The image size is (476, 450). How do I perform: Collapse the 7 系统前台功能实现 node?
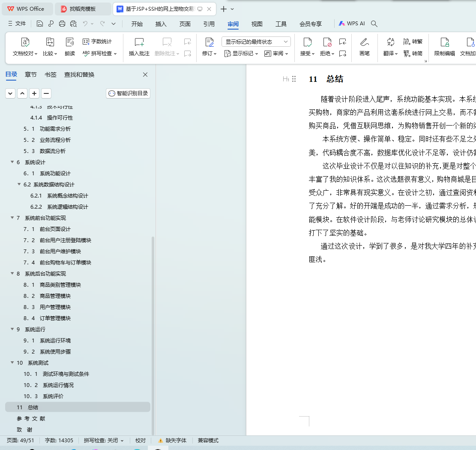12,217
